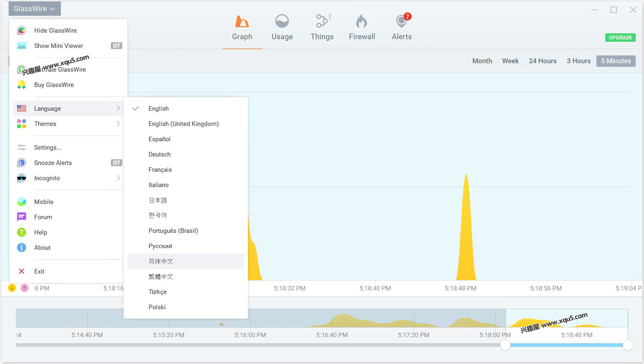Viewport: 644px width, 364px height.
Task: Click the Mobile icon
Action: tap(21, 202)
